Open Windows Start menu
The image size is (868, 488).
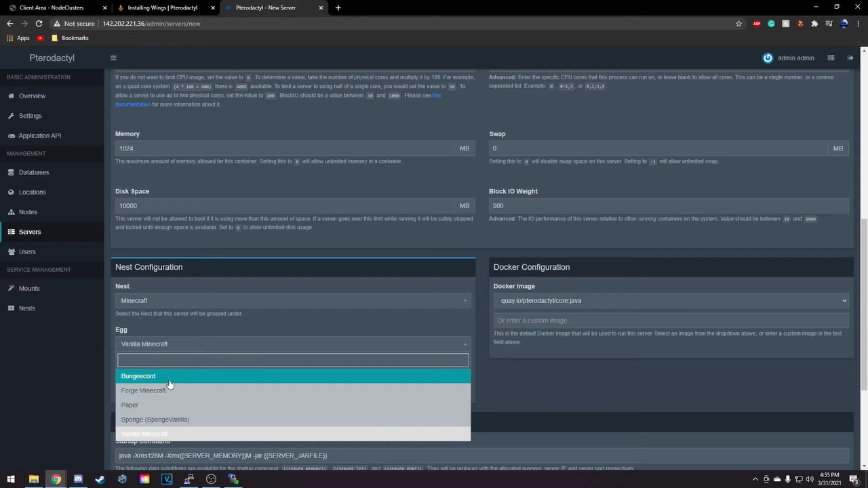tap(11, 479)
